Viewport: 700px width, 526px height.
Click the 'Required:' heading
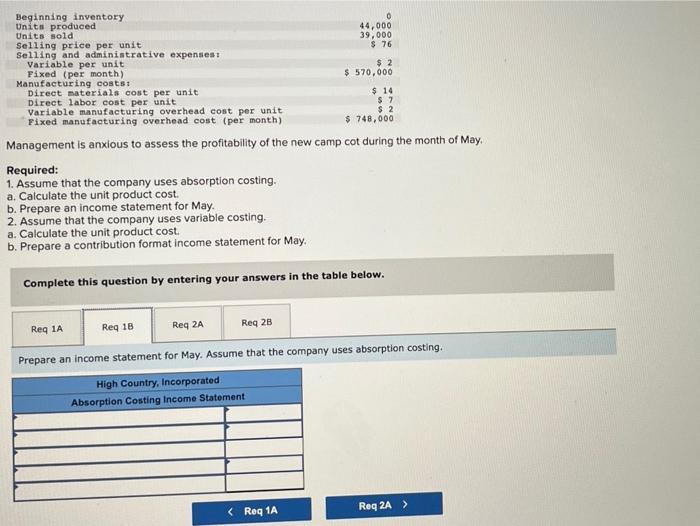(32, 170)
